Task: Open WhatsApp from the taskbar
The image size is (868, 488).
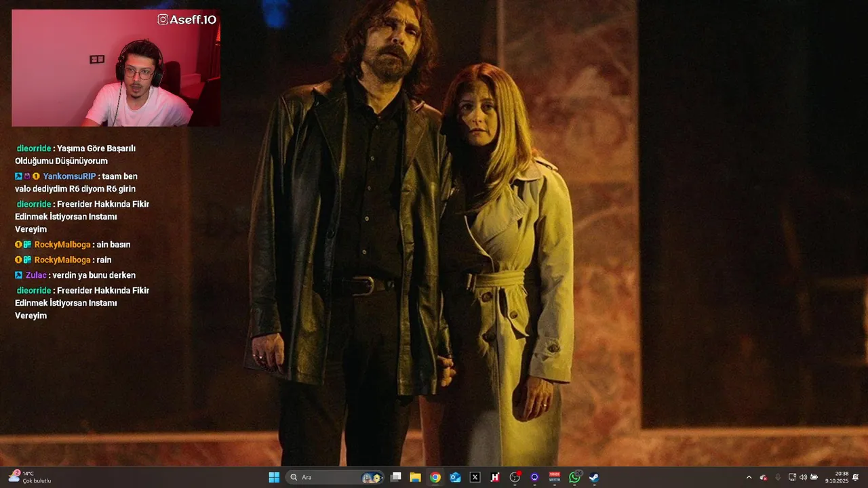Action: [574, 477]
